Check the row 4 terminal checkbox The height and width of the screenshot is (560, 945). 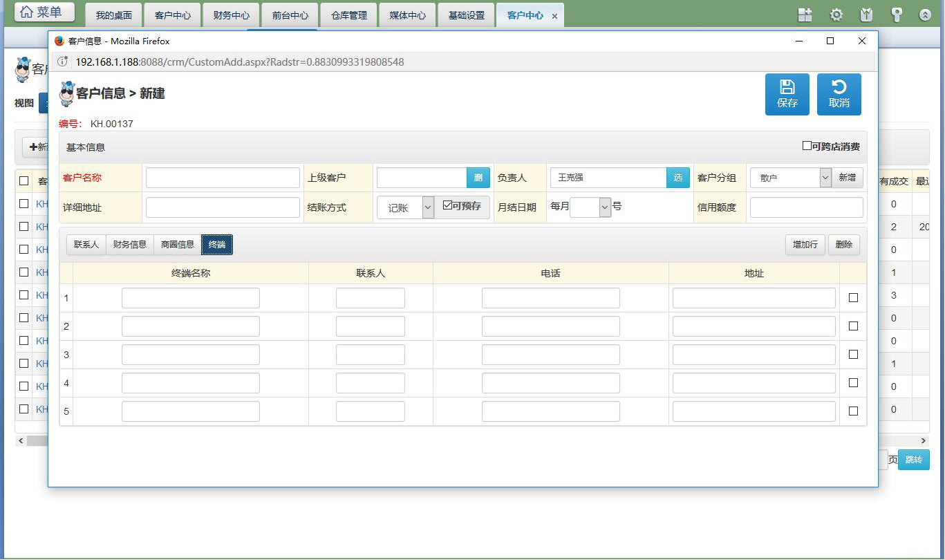853,383
